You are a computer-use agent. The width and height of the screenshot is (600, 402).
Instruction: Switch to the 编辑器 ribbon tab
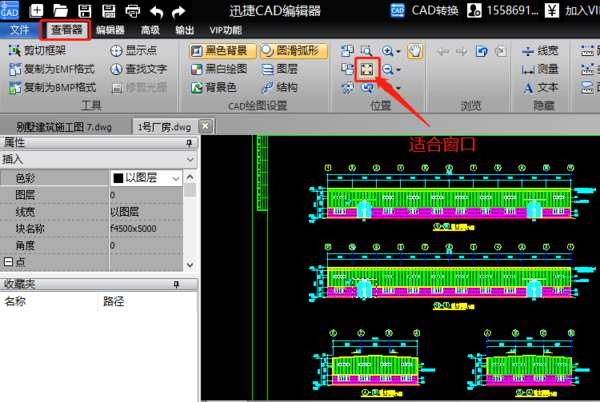click(110, 30)
